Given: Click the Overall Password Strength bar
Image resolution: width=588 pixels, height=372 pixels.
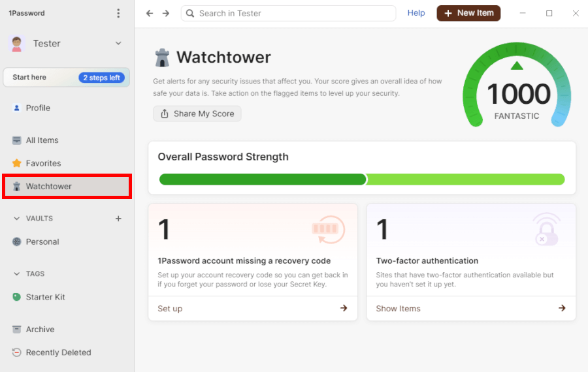Looking at the screenshot, I should coord(362,179).
